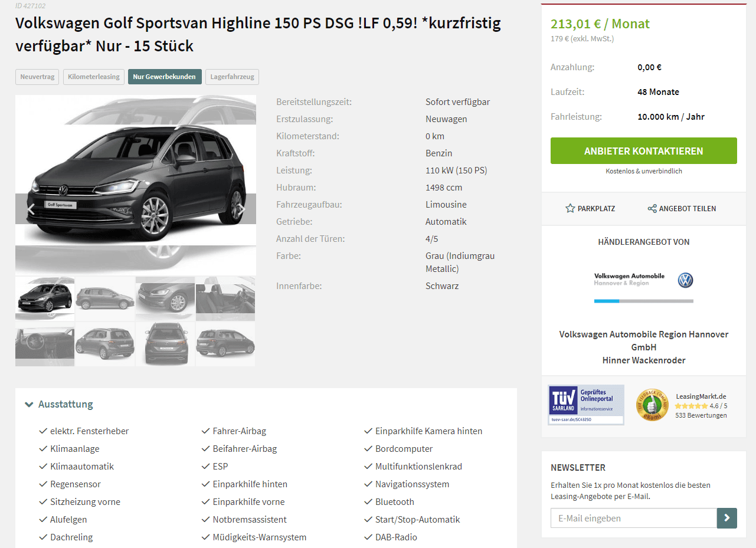The height and width of the screenshot is (548, 756).
Task: Open the 533 Bewertungen reviews link
Action: [x=701, y=415]
